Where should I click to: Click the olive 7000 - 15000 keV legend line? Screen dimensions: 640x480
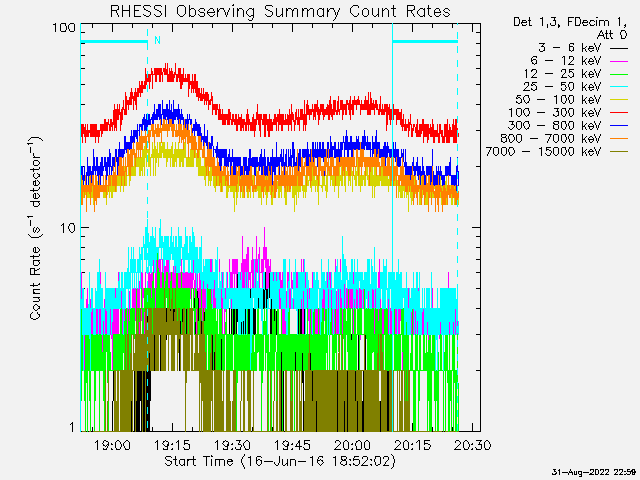(x=619, y=152)
